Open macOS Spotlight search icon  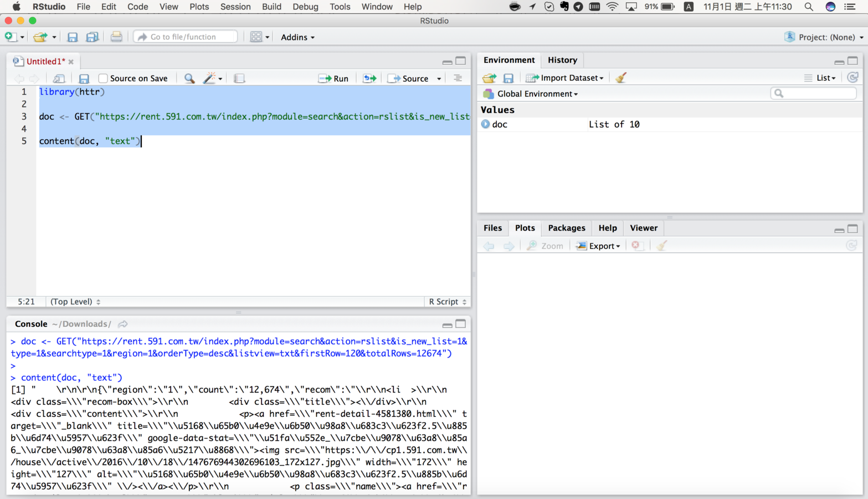tap(809, 7)
